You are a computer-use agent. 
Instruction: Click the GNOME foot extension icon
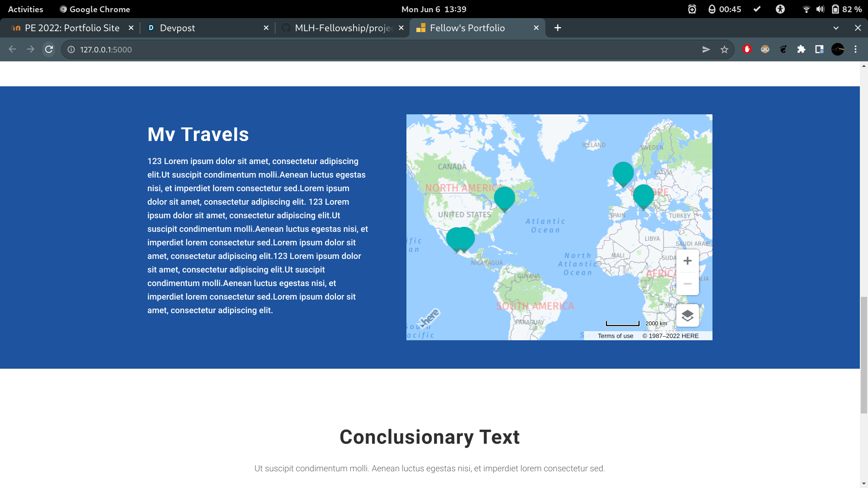coord(783,50)
